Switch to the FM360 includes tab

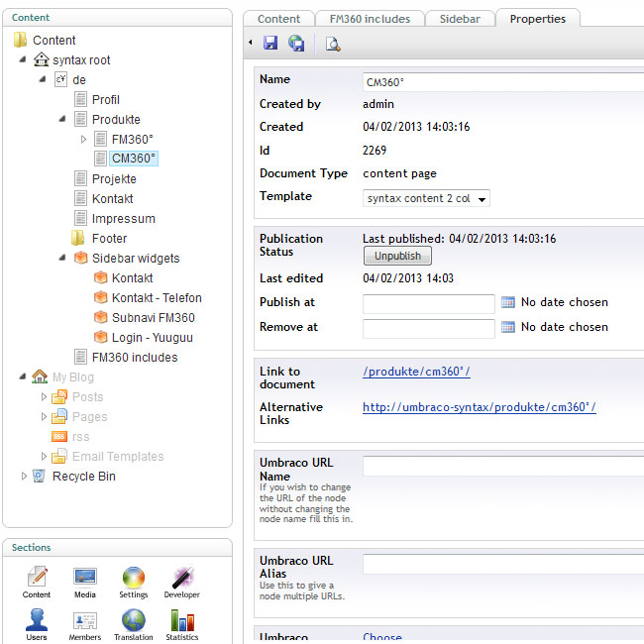coord(370,19)
